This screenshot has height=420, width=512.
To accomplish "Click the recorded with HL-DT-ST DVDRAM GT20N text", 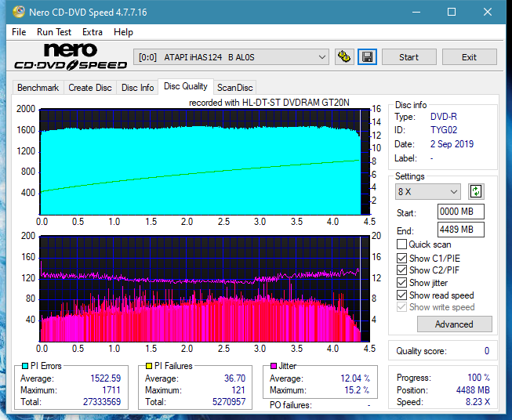I will (269, 103).
